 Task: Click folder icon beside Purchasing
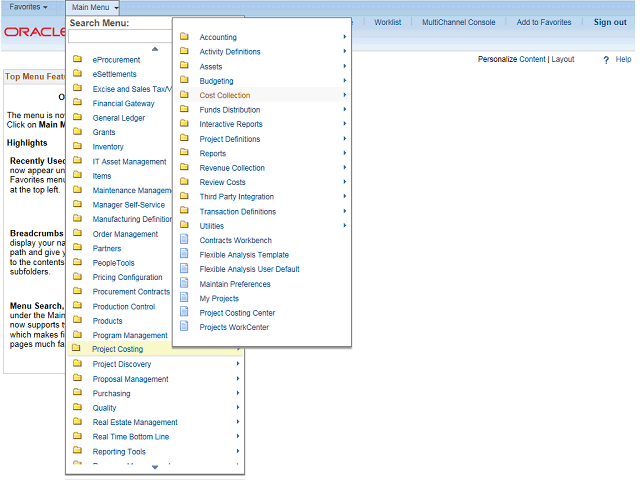coord(77,392)
